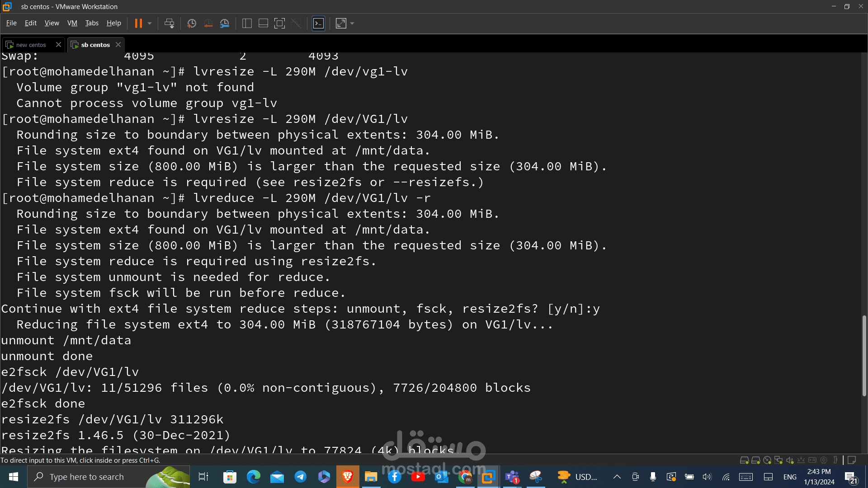868x488 pixels.
Task: Open the clock showing 2:43 PM
Action: click(x=819, y=477)
